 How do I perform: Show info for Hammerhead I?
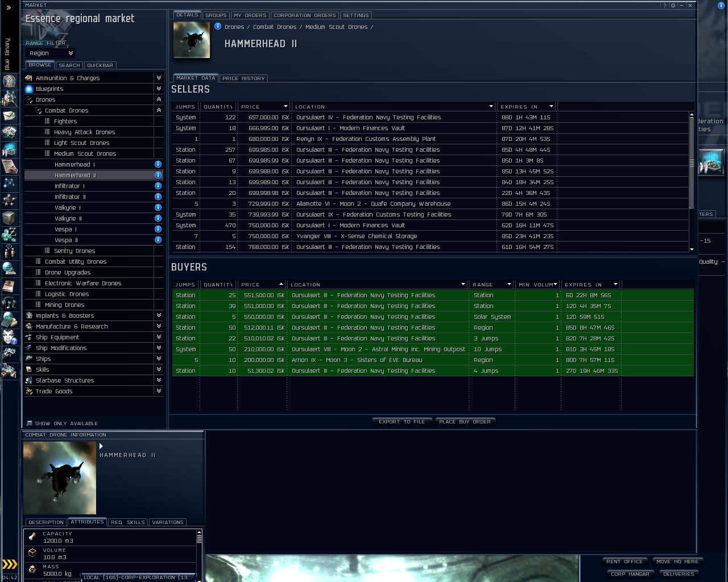pos(158,164)
